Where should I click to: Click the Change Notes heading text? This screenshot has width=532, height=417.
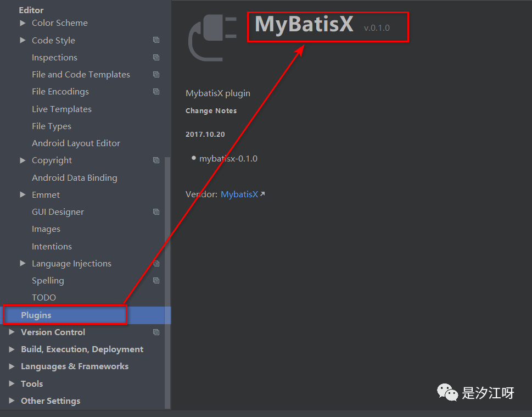[x=211, y=110]
